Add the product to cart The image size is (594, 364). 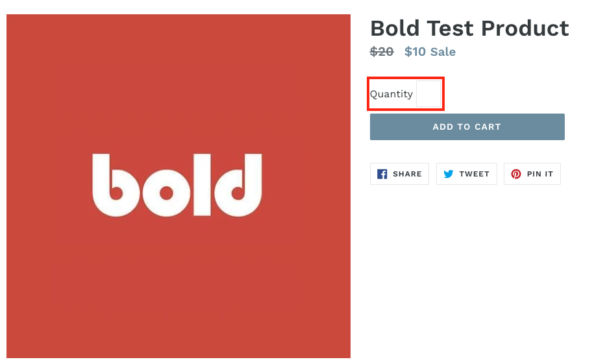click(467, 127)
